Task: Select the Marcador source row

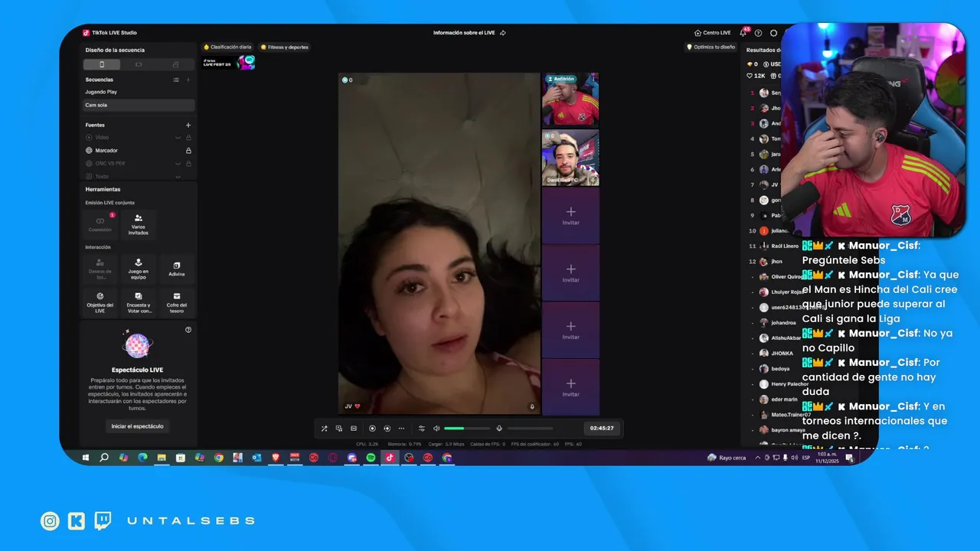Action: click(x=139, y=151)
